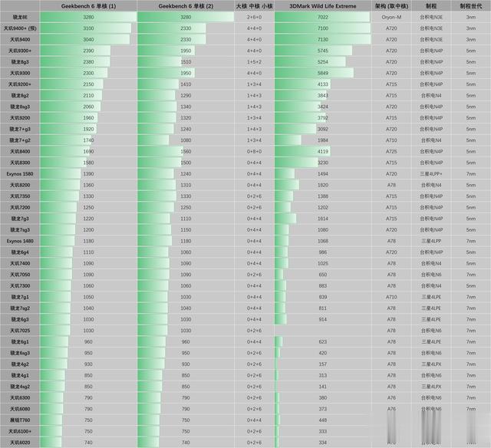Viewport: 491px width, 448px height.
Task: Click the 3843 score for 骁龙8g2
Action: pyautogui.click(x=323, y=95)
